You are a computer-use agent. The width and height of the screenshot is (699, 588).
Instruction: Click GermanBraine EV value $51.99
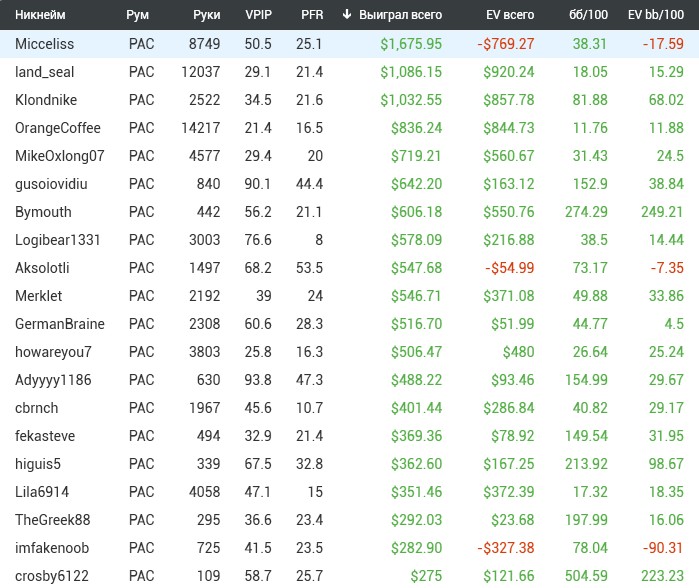click(x=513, y=324)
